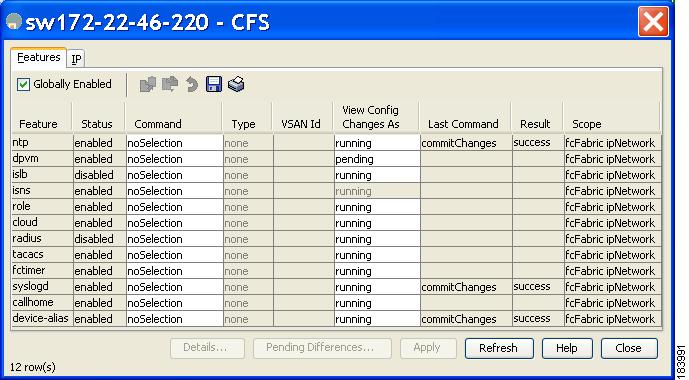The height and width of the screenshot is (380, 689).
Task: Sort by the Command column header
Action: (174, 118)
